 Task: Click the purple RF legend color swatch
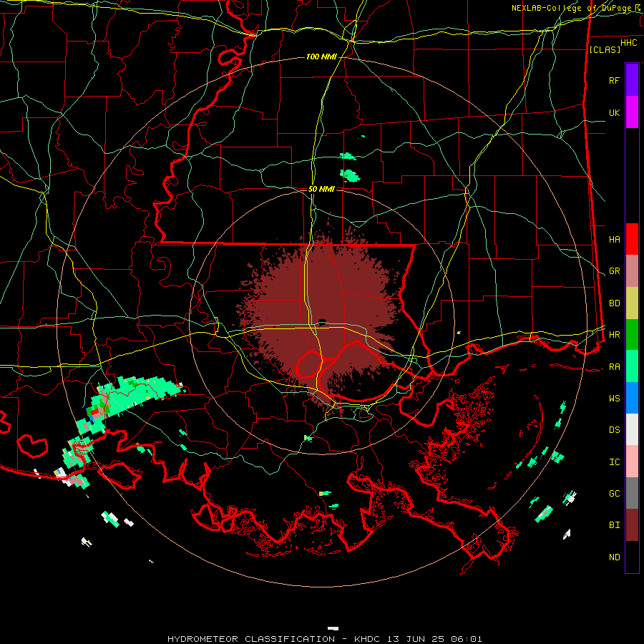[632, 80]
